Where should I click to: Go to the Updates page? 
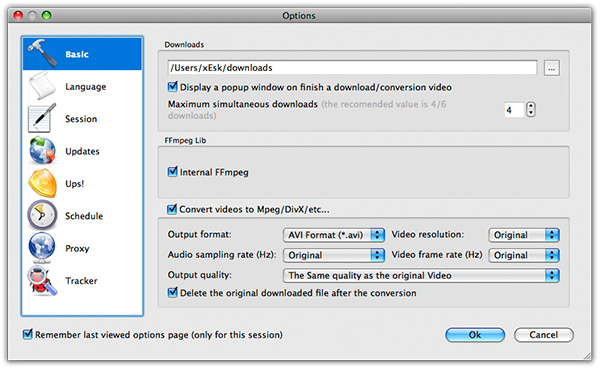(x=82, y=151)
